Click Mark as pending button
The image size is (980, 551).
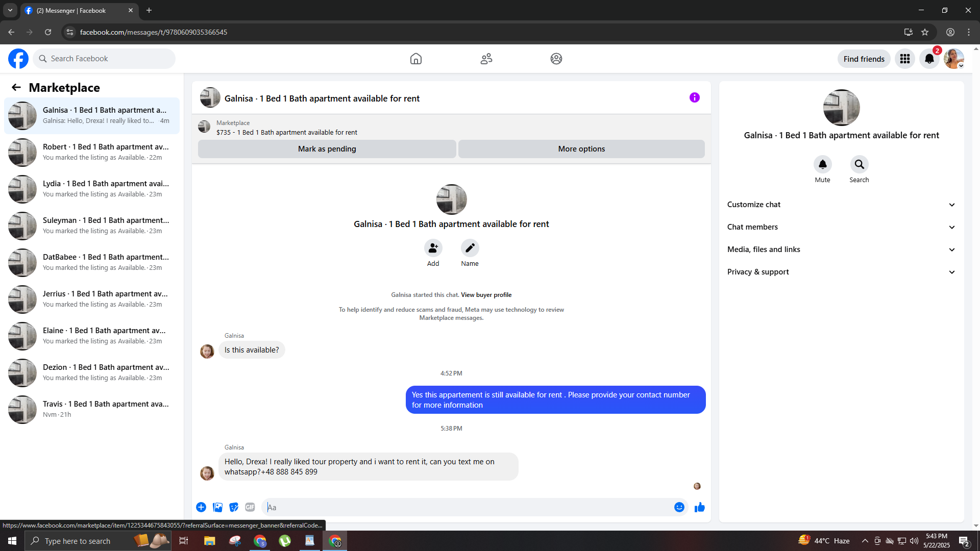327,149
